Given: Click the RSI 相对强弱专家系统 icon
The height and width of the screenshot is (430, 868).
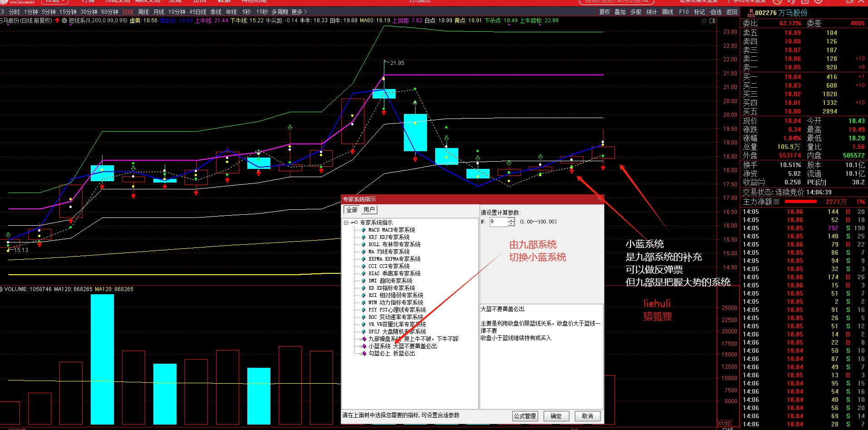Looking at the screenshot, I should click(363, 295).
